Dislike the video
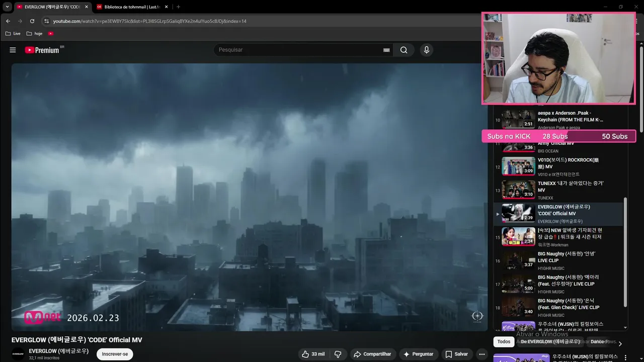Screen dimensions: 644x362 (x=338, y=354)
